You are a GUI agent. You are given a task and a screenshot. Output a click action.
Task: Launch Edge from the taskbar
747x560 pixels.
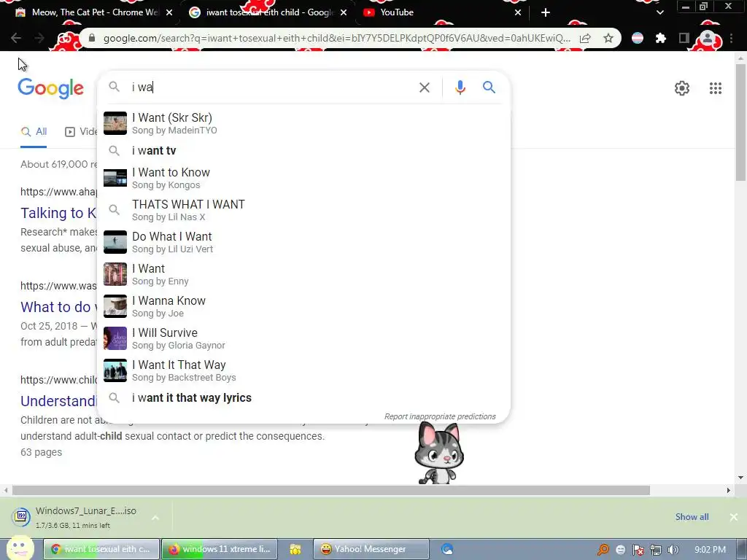point(447,549)
